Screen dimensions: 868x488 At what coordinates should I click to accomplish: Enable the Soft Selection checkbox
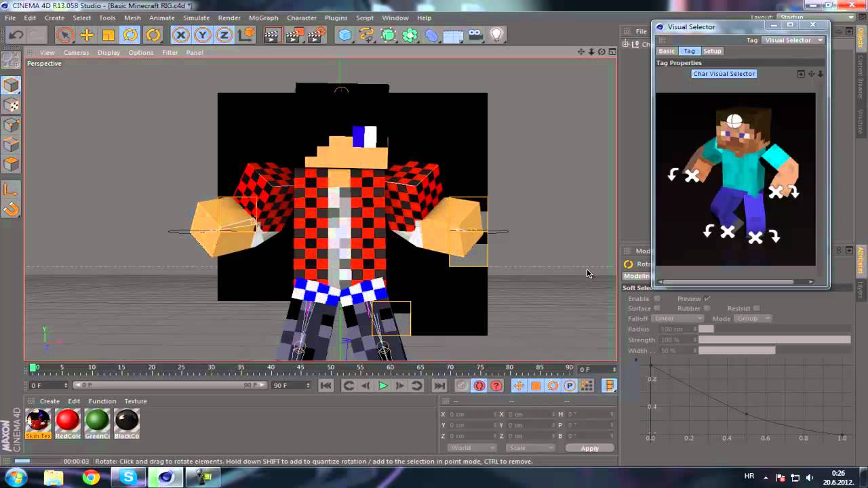(656, 298)
